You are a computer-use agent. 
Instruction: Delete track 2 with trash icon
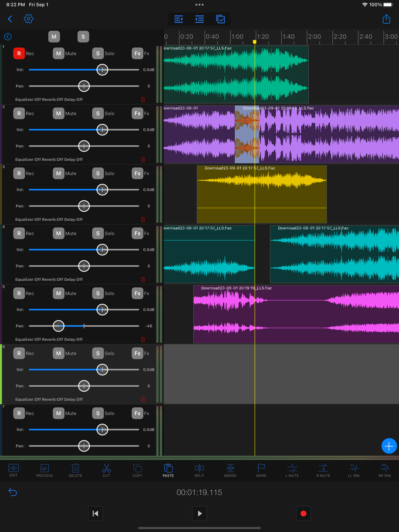tap(143, 159)
